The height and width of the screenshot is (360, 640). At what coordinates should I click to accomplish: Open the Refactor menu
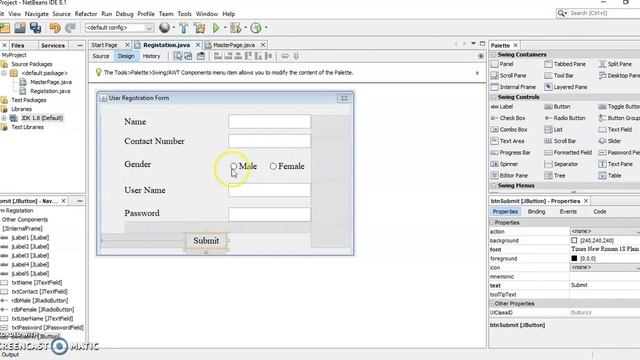[x=86, y=13]
